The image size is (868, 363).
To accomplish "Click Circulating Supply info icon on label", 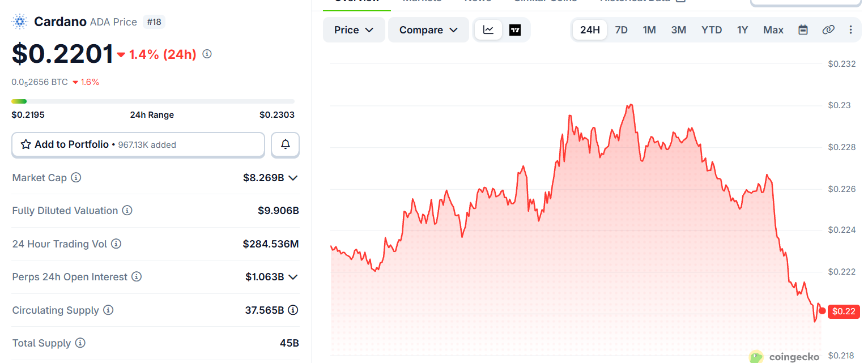I will point(108,310).
